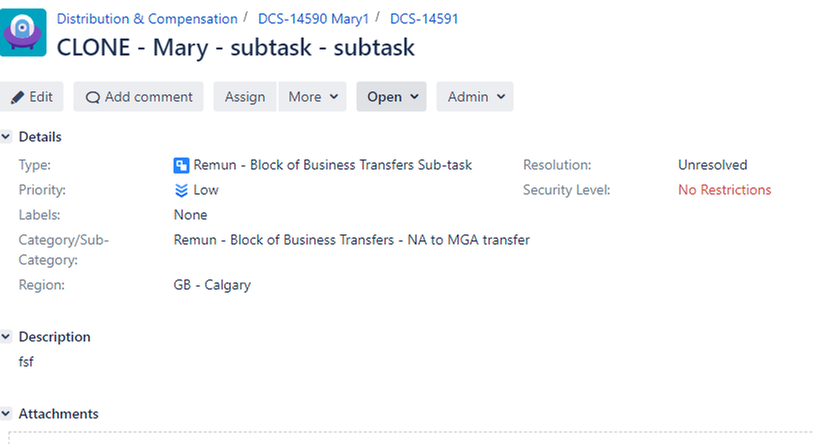Image resolution: width=814 pixels, height=444 pixels.
Task: Go to parent issue DCS-14590 Mary1
Action: click(313, 19)
